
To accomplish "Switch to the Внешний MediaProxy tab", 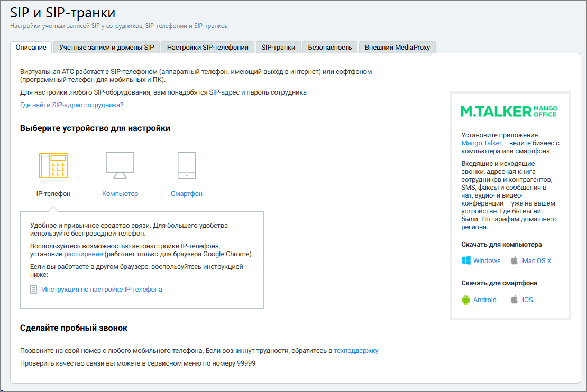I will point(397,48).
